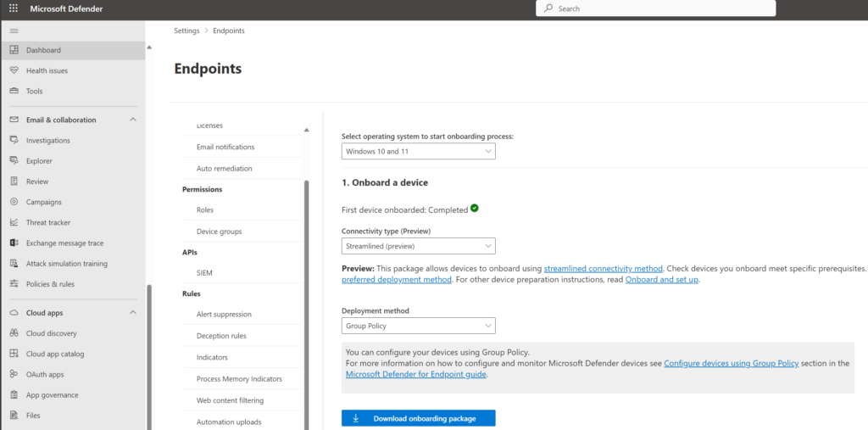Click the green Completed checkmark icon
The width and height of the screenshot is (868, 430).
(x=475, y=209)
